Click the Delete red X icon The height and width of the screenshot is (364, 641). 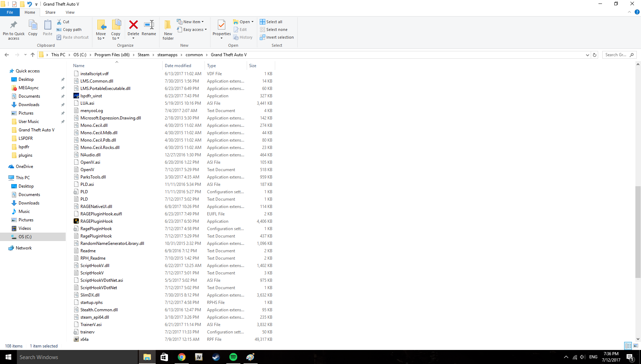click(x=133, y=25)
